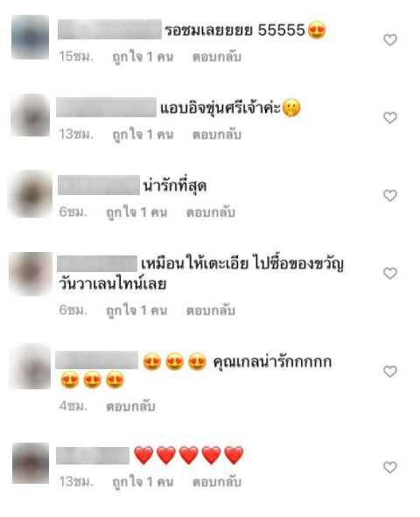Open blurred username of hearts commenter

(x=93, y=456)
